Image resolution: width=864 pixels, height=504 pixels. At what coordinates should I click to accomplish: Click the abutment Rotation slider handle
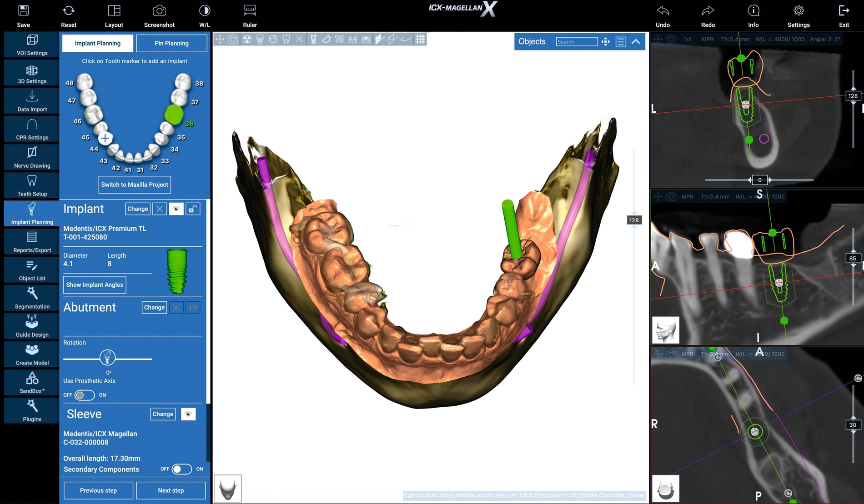coord(108,358)
